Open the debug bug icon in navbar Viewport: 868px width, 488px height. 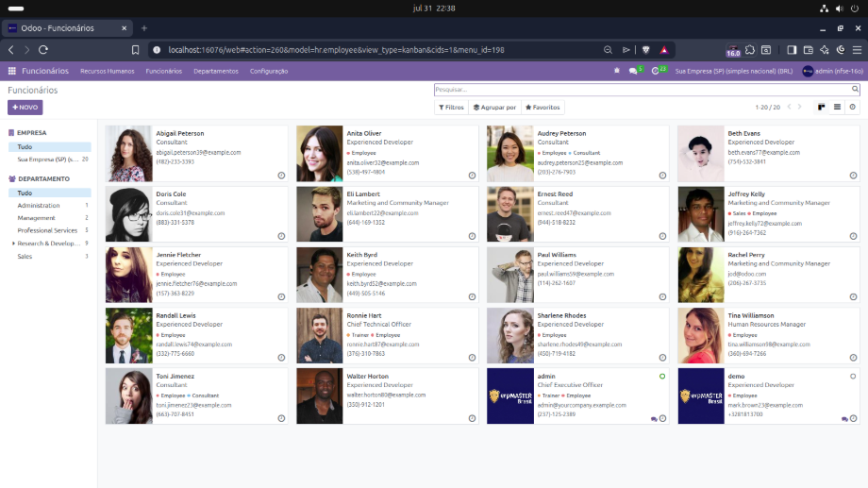tap(617, 71)
